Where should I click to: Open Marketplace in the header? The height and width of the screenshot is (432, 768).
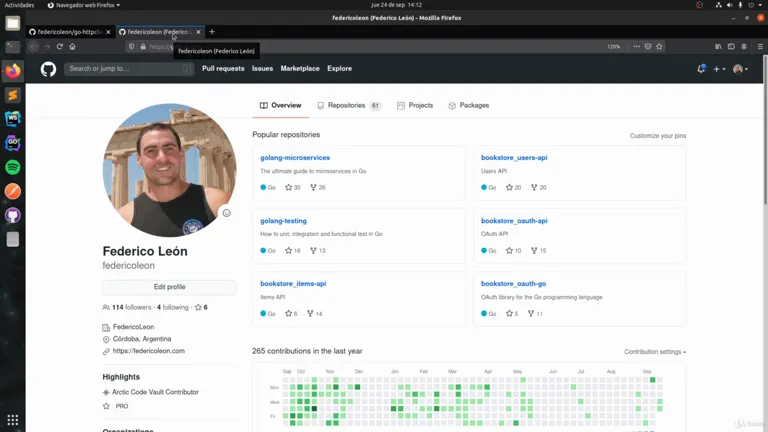pyautogui.click(x=300, y=69)
